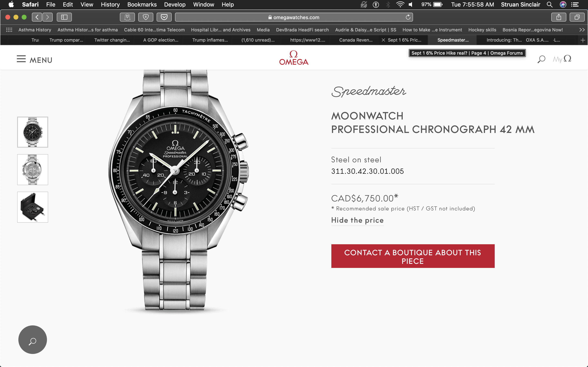
Task: Reload the page with the refresh icon
Action: [x=408, y=17]
